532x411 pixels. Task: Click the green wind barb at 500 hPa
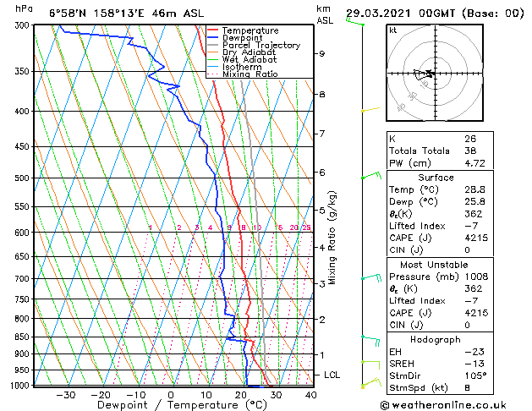pyautogui.click(x=371, y=175)
